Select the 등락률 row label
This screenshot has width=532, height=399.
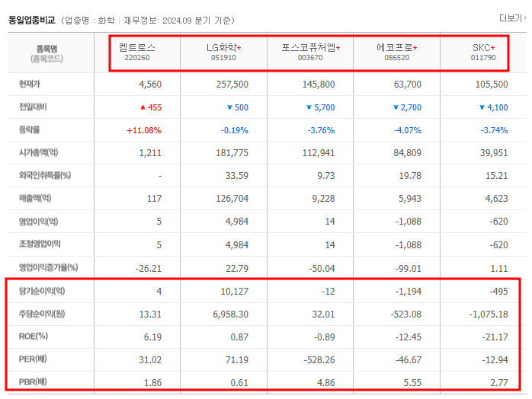29,129
